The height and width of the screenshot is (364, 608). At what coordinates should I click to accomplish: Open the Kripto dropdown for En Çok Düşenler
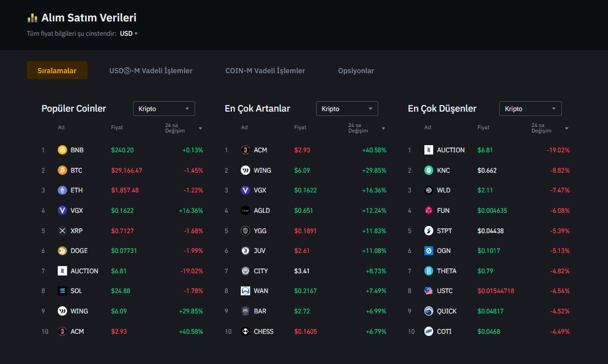(x=530, y=109)
